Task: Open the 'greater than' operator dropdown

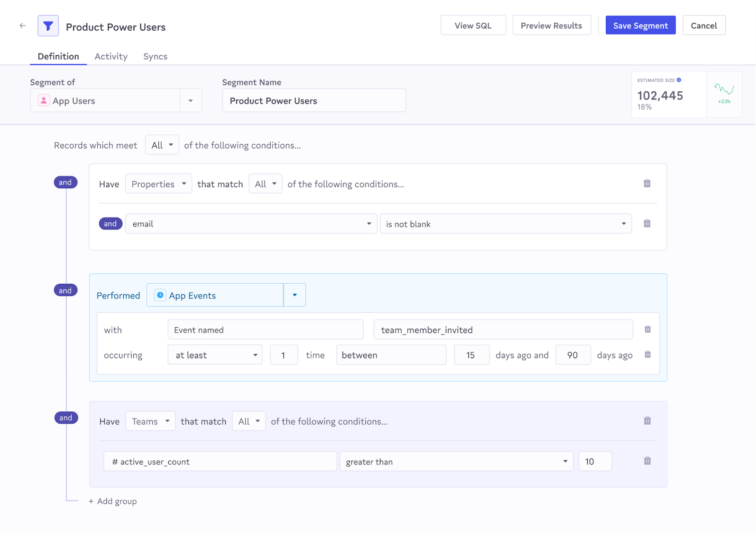Action: point(456,461)
